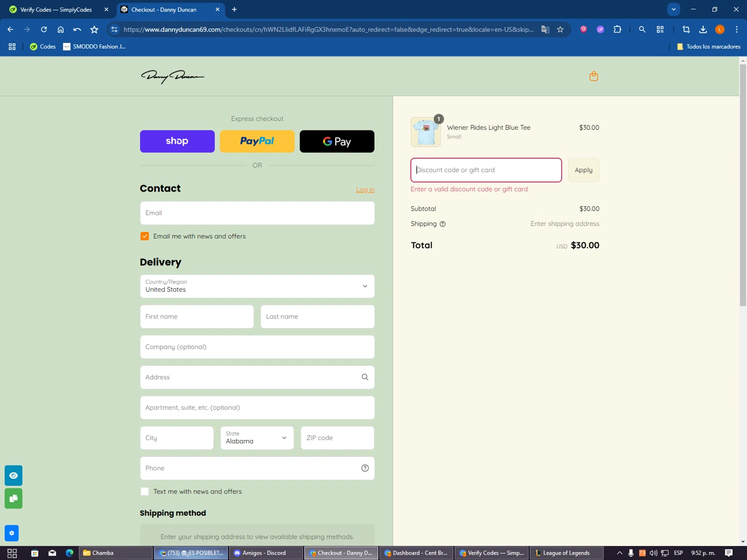Focus the Discount code or gift card field
The height and width of the screenshot is (560, 747).
[x=486, y=170]
